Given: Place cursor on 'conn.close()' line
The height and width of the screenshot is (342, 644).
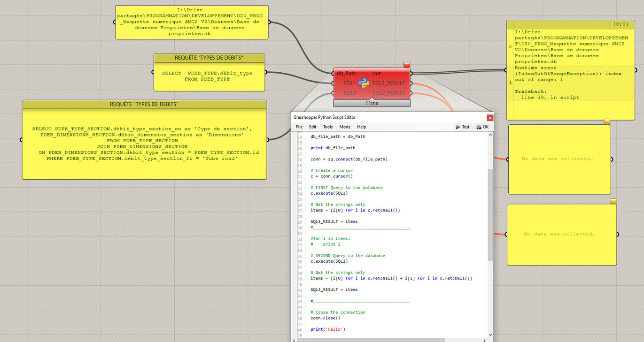Looking at the screenshot, I should click(x=325, y=318).
